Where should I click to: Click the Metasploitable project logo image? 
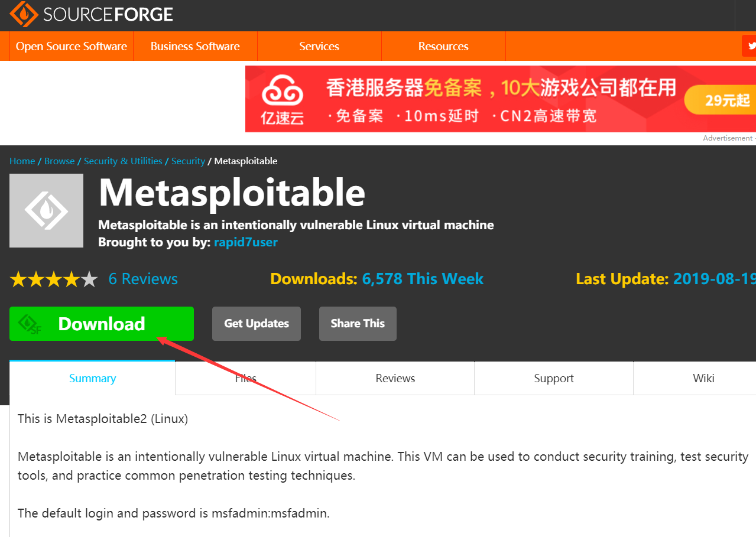(x=46, y=210)
